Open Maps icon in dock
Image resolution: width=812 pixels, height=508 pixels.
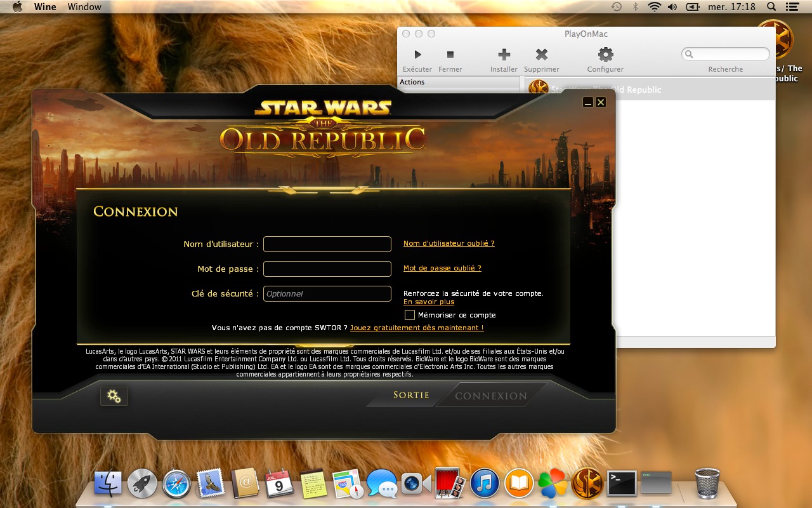348,484
